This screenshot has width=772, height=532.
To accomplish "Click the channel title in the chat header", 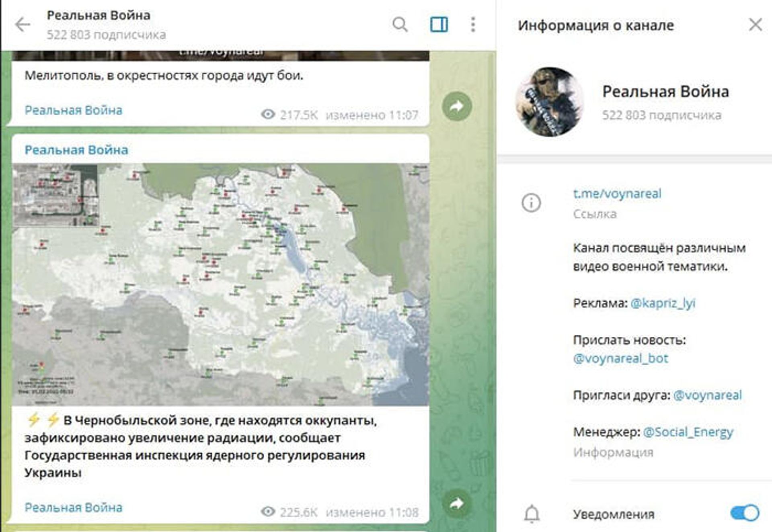I will (x=99, y=15).
